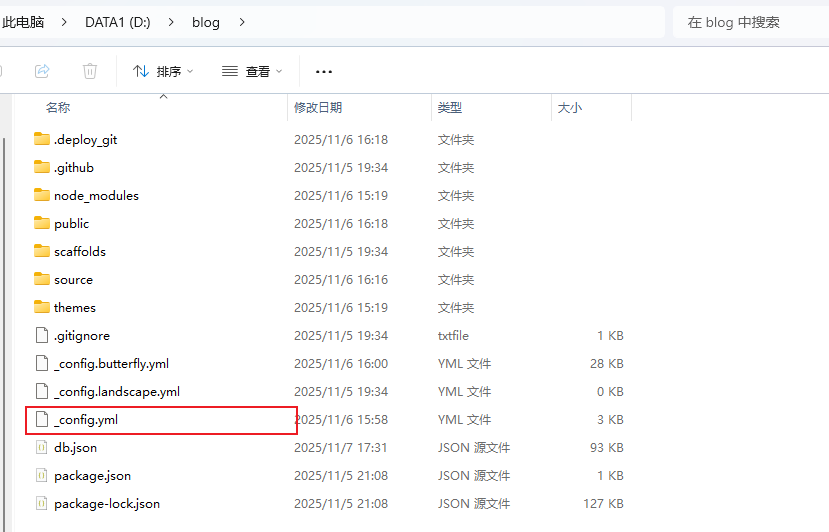Click 此电脑 in the address breadcrumb
The image size is (829, 532).
click(23, 22)
